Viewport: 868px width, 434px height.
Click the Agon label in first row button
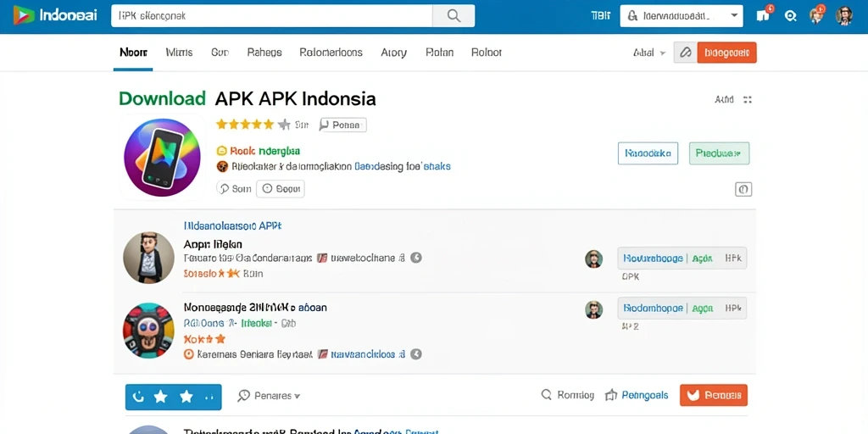coord(702,258)
